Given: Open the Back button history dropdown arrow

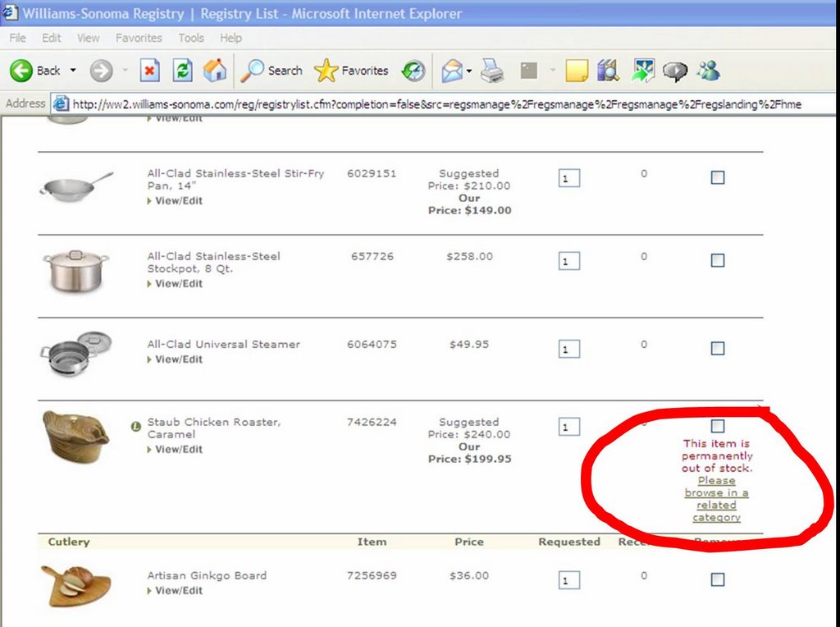Looking at the screenshot, I should pos(73,71).
